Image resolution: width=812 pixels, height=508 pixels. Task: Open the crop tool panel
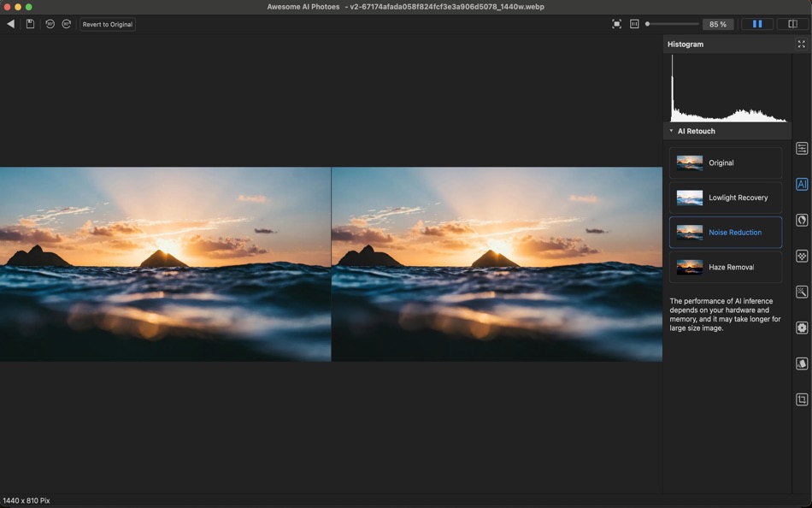pyautogui.click(x=802, y=399)
